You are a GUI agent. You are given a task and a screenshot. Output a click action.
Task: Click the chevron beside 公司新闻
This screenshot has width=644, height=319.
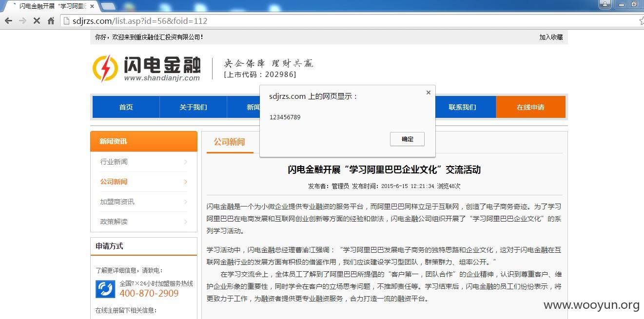click(185, 182)
